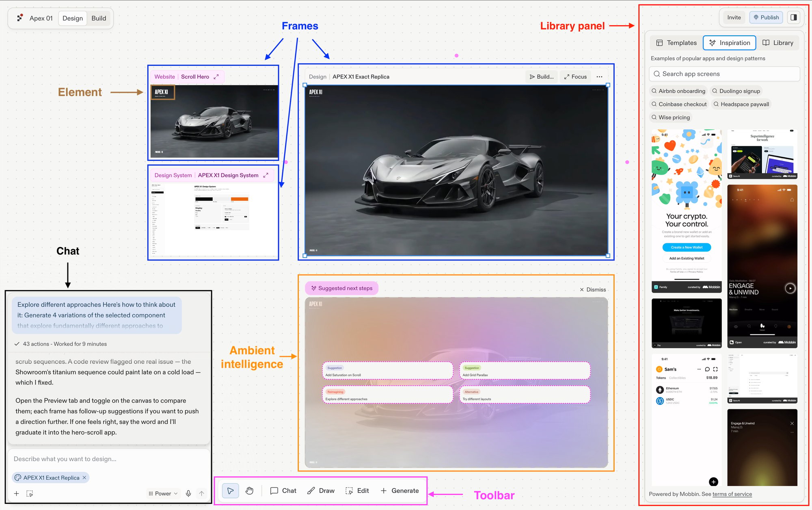This screenshot has height=510, width=812.
Task: Expand the 43 actions worked summary
Action: (61, 344)
